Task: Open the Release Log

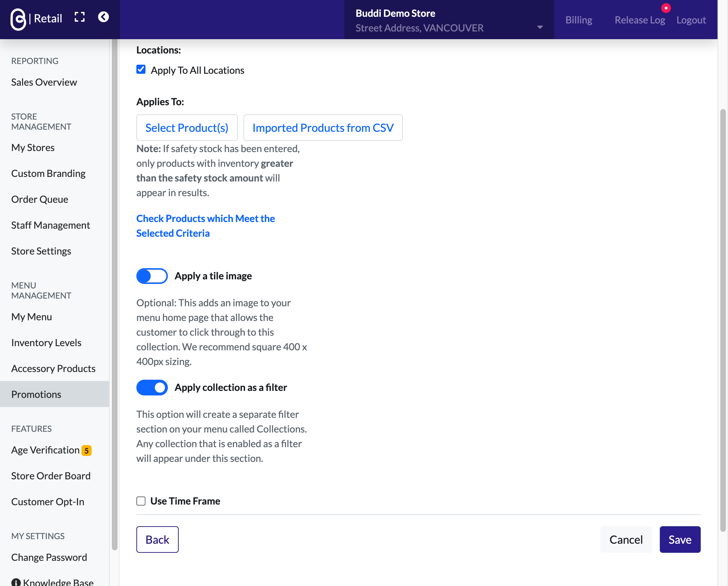Action: (640, 20)
